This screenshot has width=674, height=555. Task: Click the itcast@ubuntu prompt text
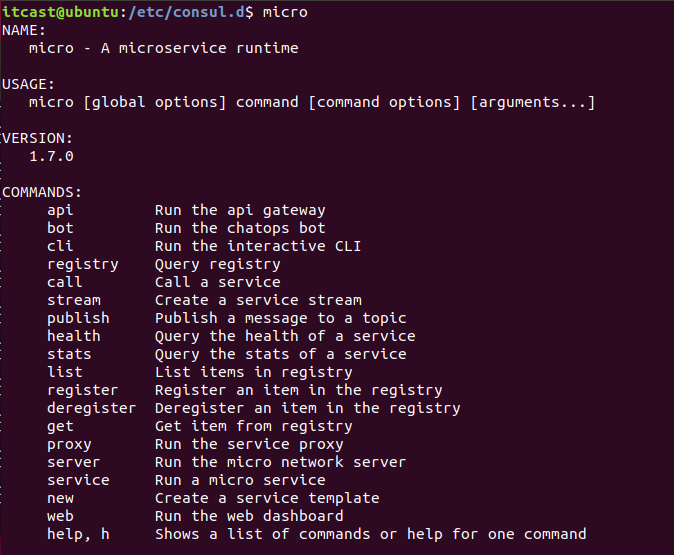tap(61, 12)
